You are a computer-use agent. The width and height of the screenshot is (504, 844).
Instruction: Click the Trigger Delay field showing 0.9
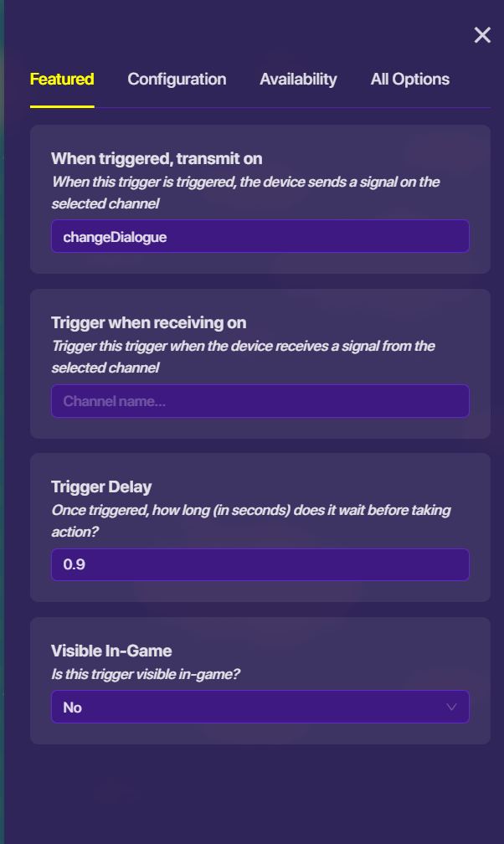tap(260, 565)
